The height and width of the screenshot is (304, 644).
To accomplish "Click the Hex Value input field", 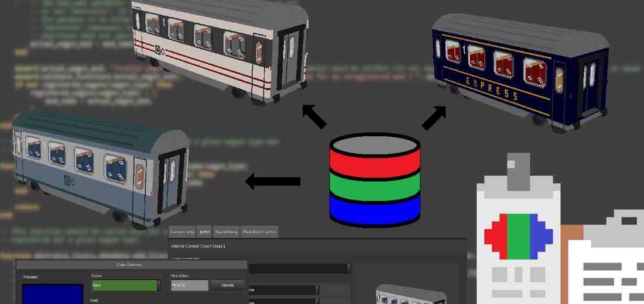I will pos(189,285).
